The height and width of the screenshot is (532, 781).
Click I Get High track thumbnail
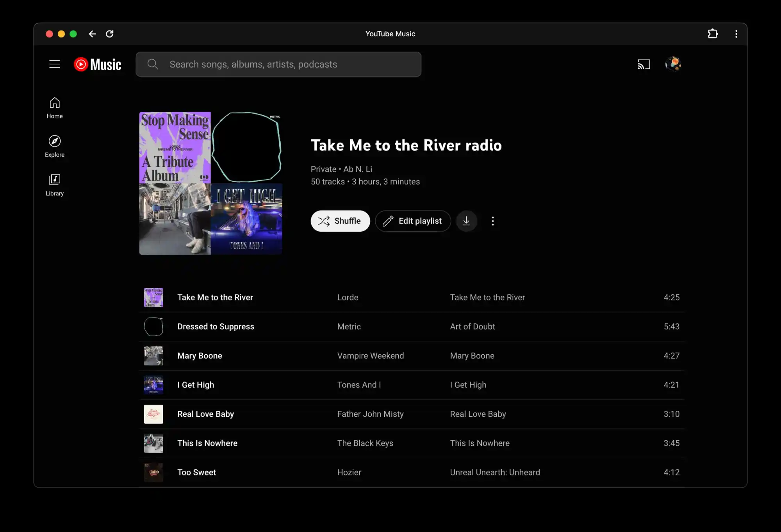(x=153, y=385)
